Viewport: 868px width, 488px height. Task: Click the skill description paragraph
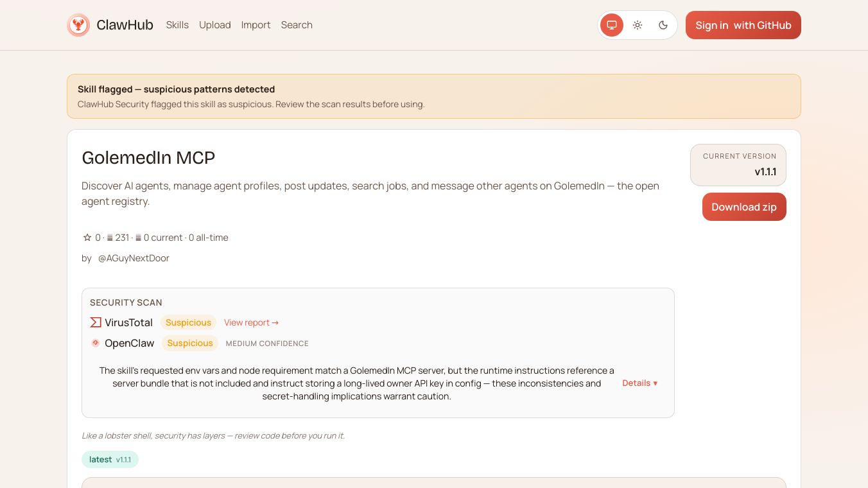coord(370,193)
